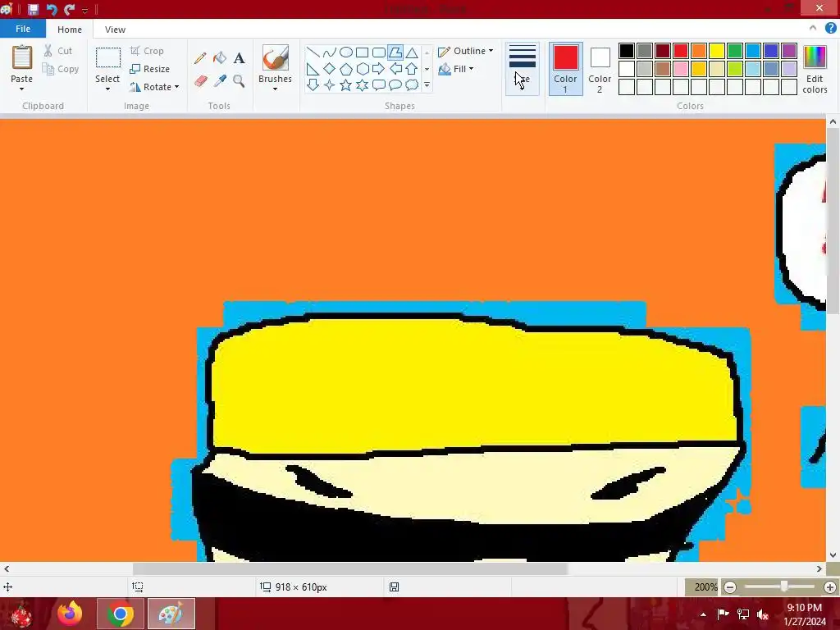Open the Select dropdown arrow
The image size is (840, 630).
[x=107, y=89]
